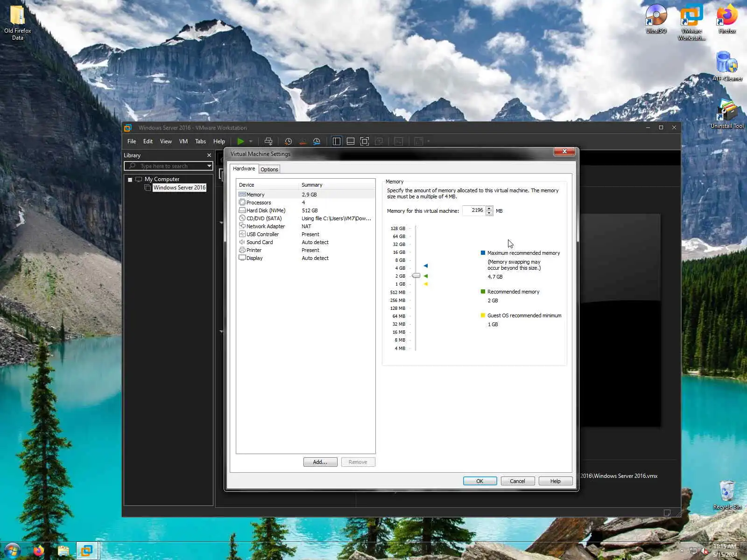This screenshot has width=747, height=560.
Task: Open the File menu
Action: (132, 141)
